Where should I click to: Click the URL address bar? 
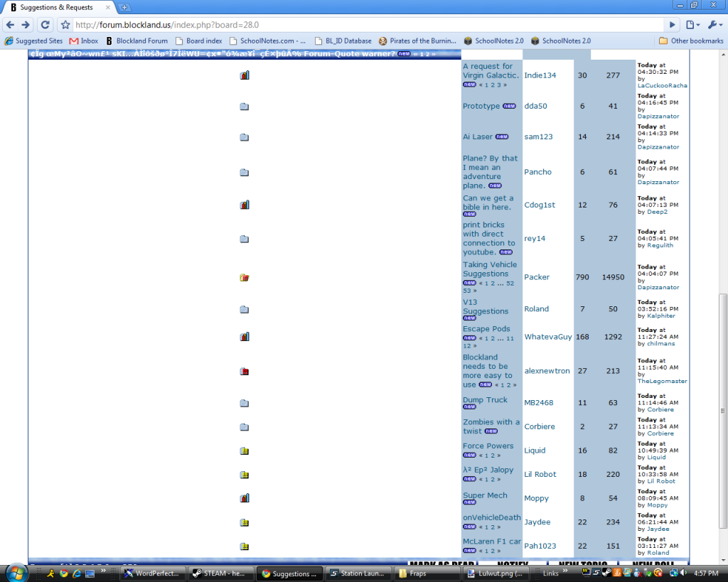(x=367, y=25)
